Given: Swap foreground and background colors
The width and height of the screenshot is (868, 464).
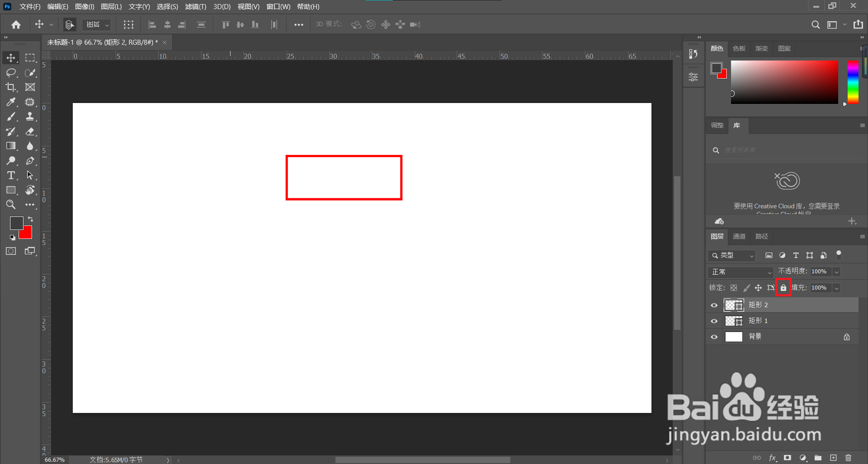Looking at the screenshot, I should pos(31,219).
